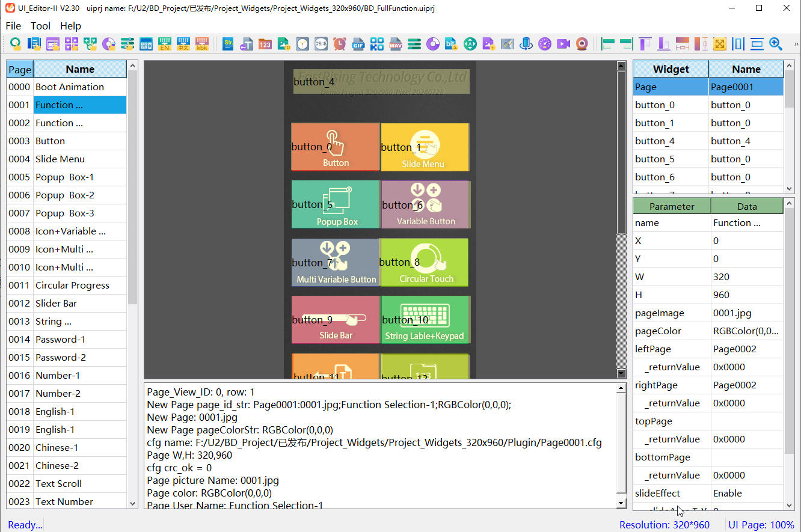
Task: Select page 0004 Slide Menu
Action: [x=66, y=159]
